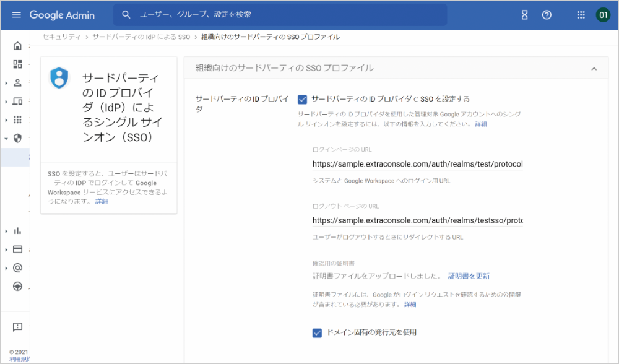The width and height of the screenshot is (619, 364).
Task: Collapse the SSO profile panel chevron
Action: point(594,69)
